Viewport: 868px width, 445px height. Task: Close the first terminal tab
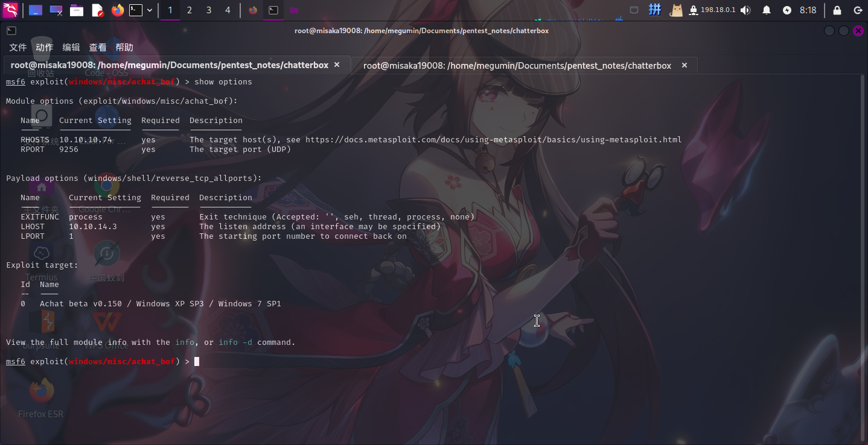(337, 65)
